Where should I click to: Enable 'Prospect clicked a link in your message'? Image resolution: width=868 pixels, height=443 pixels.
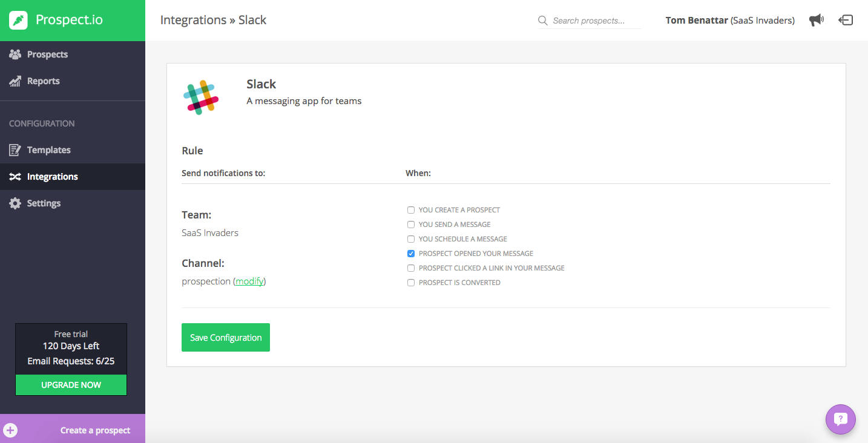(411, 268)
